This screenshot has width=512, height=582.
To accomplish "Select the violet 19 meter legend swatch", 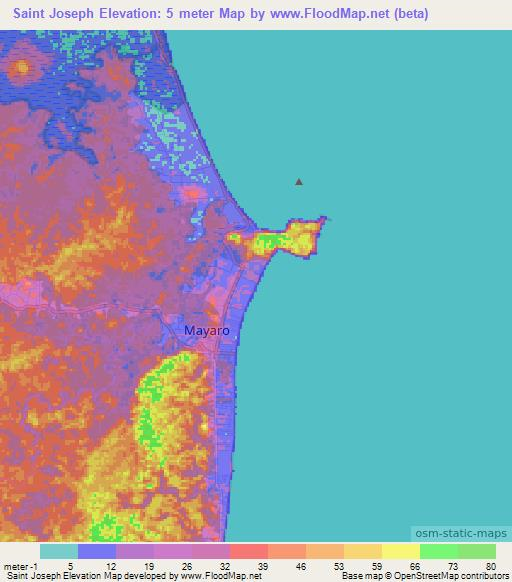I will [x=173, y=551].
